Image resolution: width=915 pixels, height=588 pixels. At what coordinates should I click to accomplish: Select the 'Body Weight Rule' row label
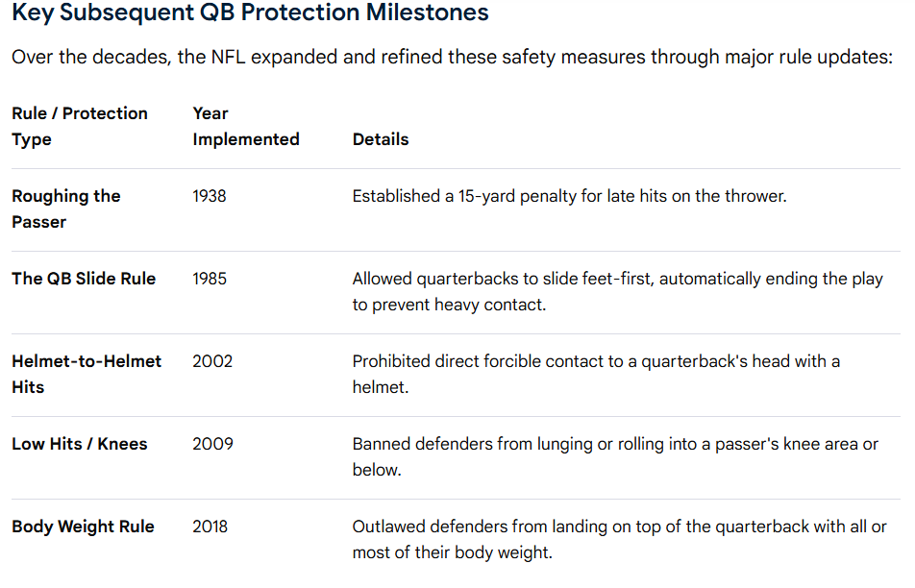(83, 527)
